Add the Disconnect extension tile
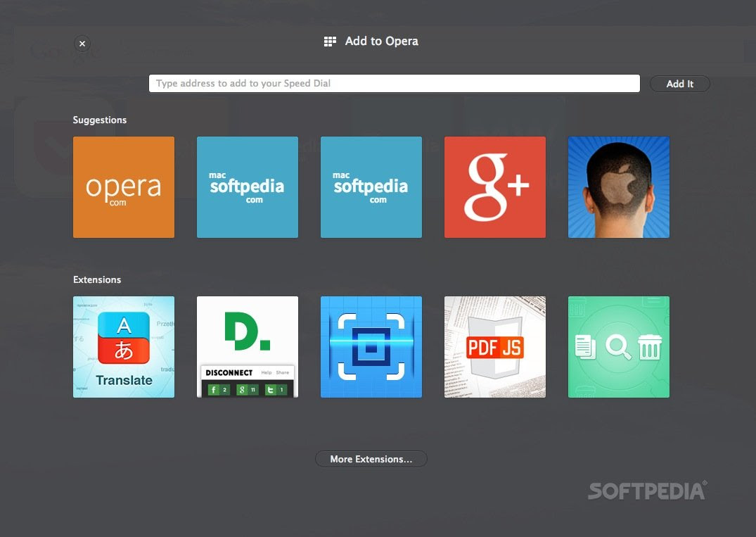The width and height of the screenshot is (756, 537). 248,347
